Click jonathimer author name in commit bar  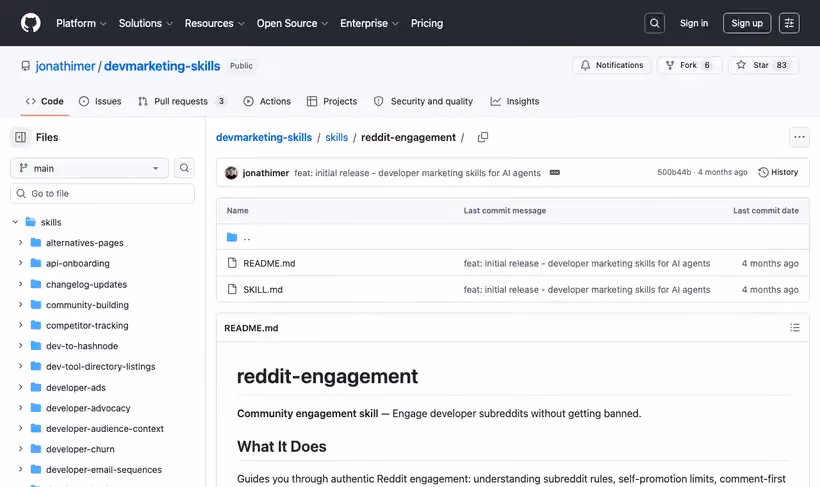coord(266,173)
